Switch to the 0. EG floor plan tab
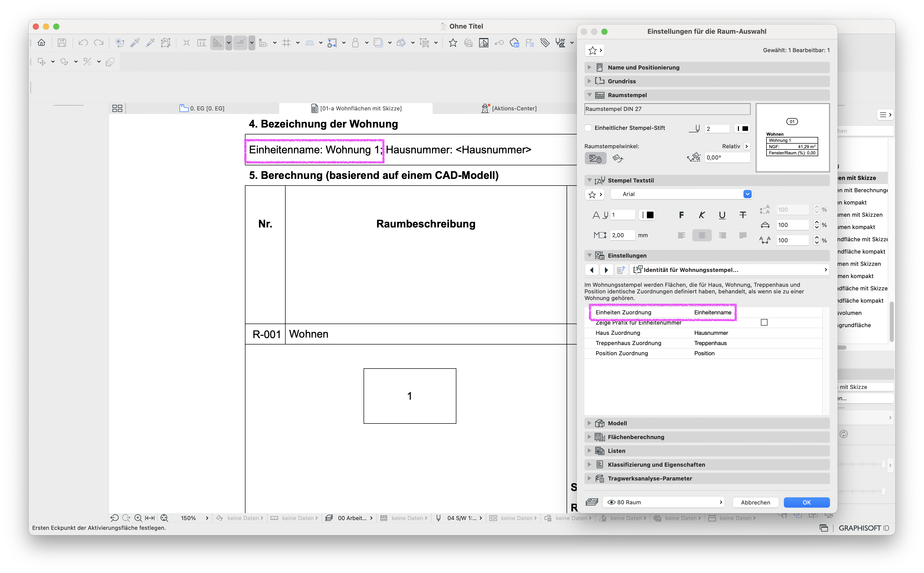The height and width of the screenshot is (573, 924). 202,108
